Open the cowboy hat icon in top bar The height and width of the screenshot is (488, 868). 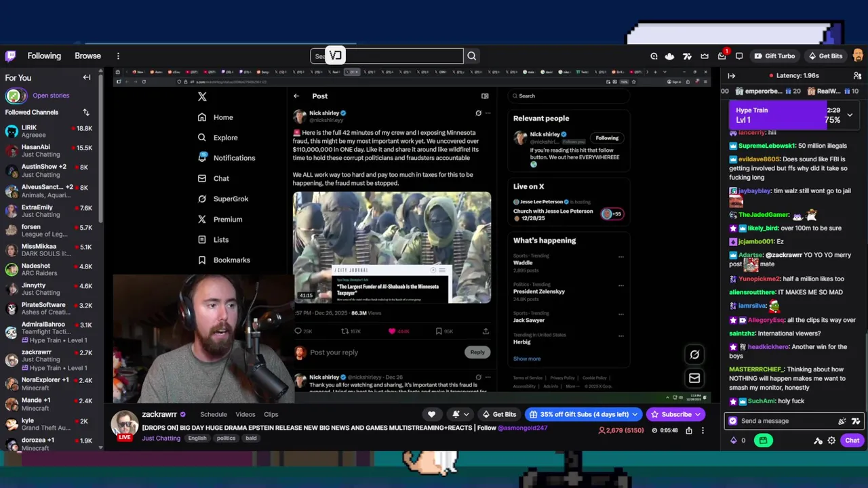[670, 56]
